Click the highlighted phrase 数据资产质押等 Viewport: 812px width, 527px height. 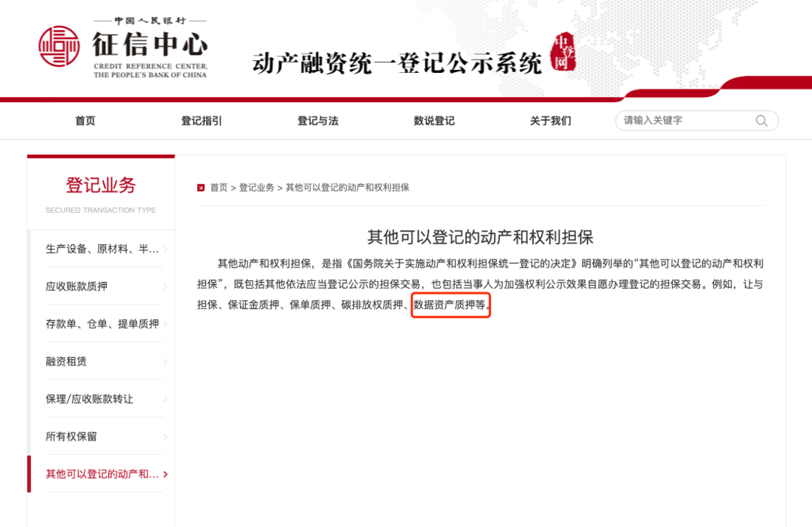pos(450,305)
